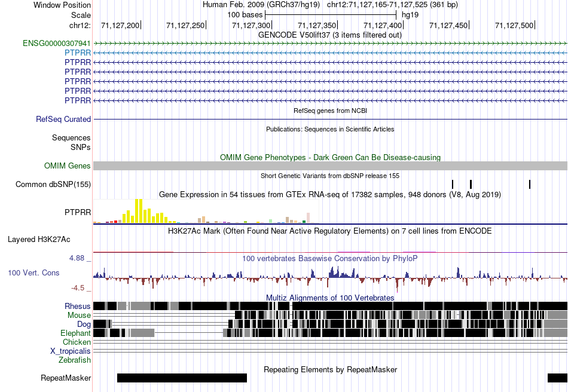Click the long RepeatMasker element block
Viewport: 568px width, 392px height.
pyautogui.click(x=182, y=378)
